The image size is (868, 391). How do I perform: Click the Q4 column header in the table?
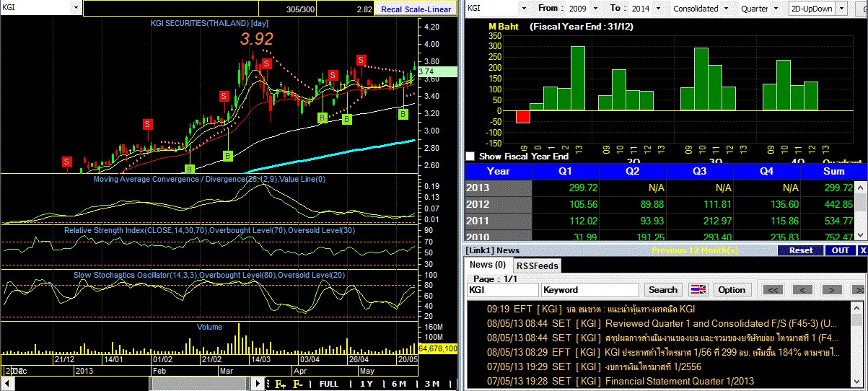coord(768,172)
